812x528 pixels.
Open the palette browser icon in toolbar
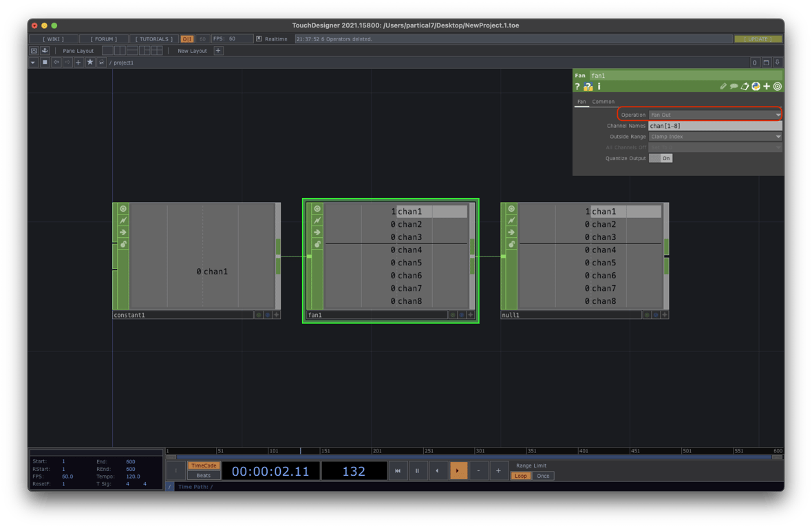[x=34, y=51]
